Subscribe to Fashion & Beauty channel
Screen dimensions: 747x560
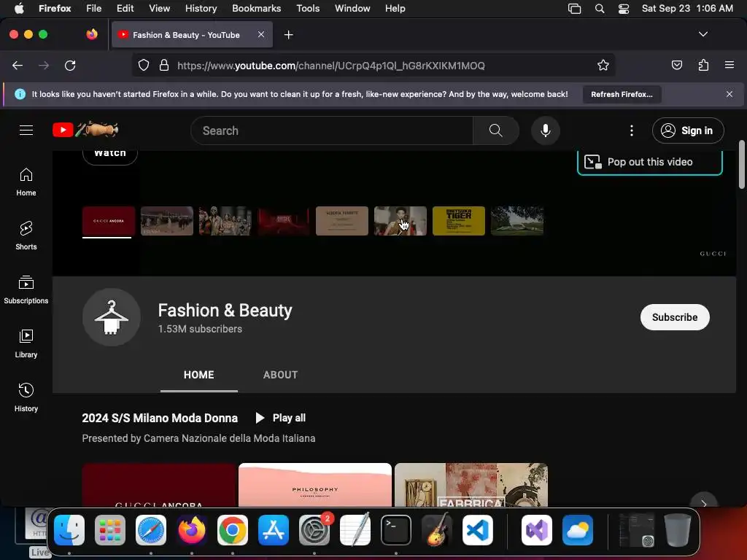pos(675,317)
